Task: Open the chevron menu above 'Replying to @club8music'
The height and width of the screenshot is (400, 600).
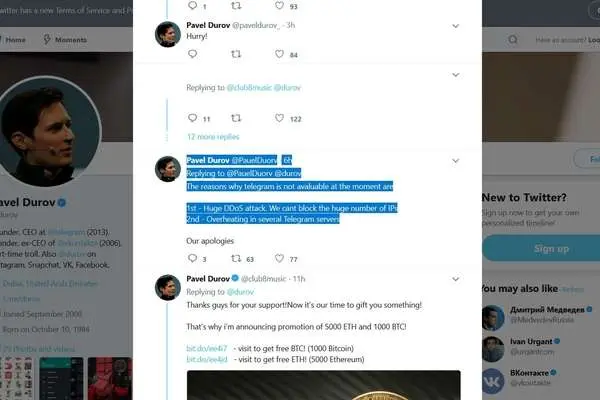Action: 455,75
